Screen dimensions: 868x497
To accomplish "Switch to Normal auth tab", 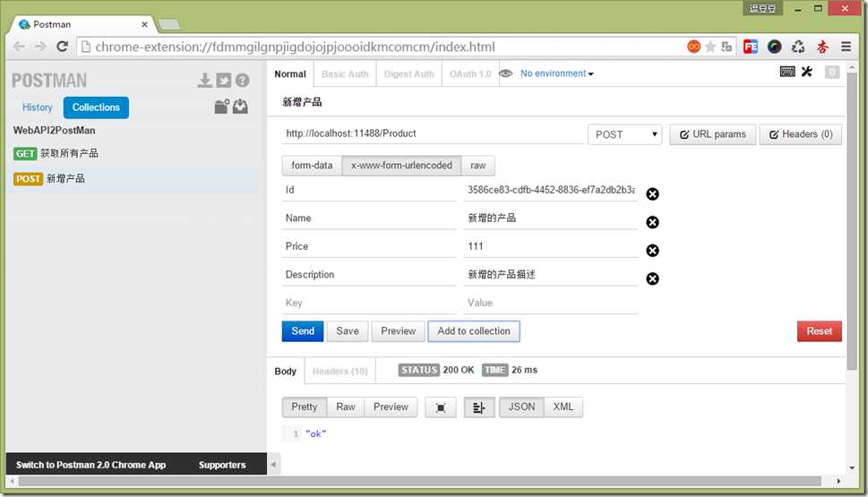I will point(290,74).
